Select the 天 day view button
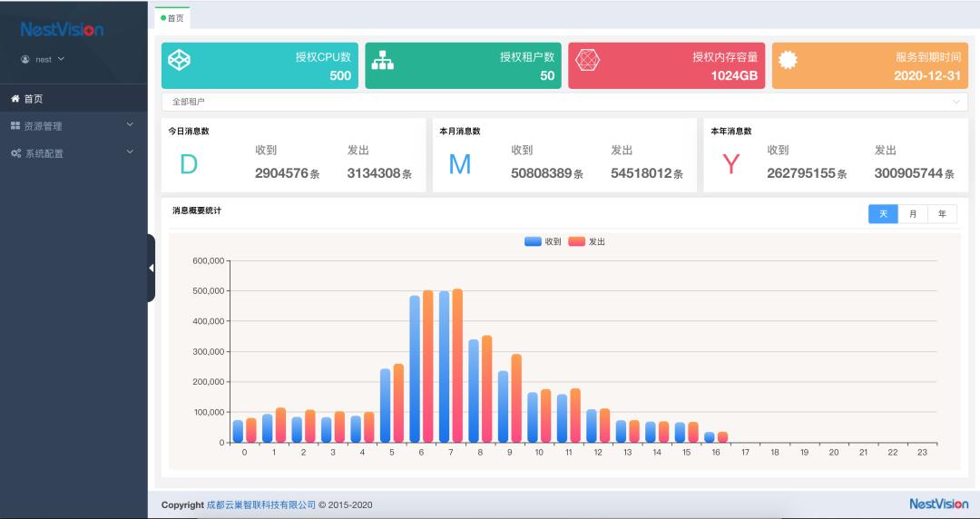This screenshot has width=980, height=519. click(883, 214)
